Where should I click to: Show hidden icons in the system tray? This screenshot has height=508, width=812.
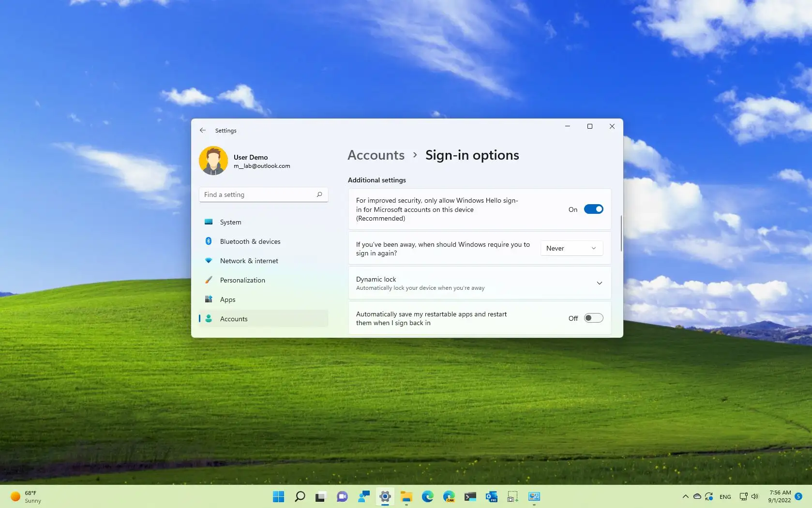click(x=686, y=496)
